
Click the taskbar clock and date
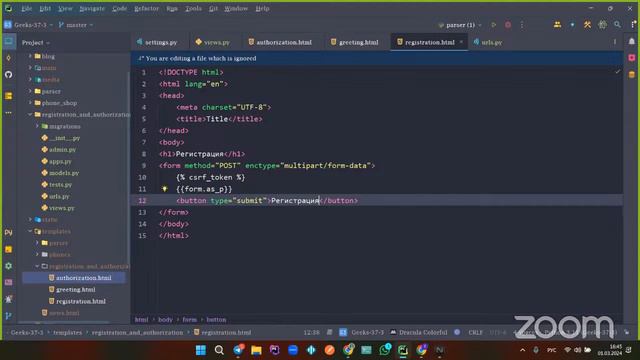(x=610, y=350)
